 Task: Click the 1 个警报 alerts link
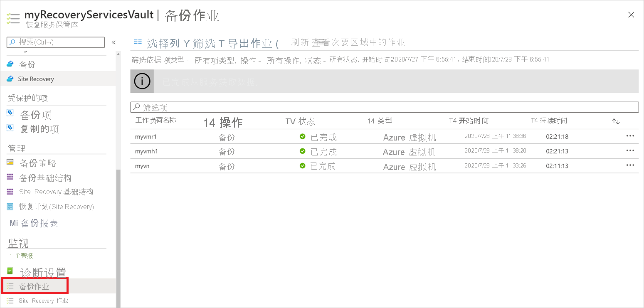(21, 255)
